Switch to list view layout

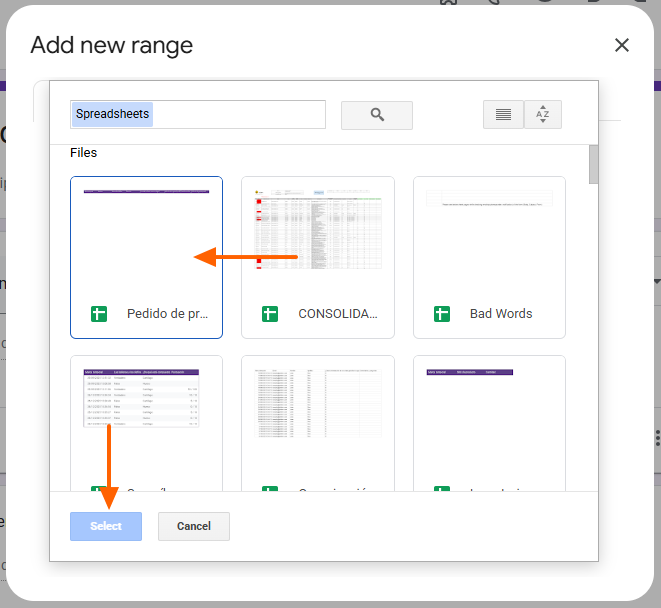[x=503, y=114]
